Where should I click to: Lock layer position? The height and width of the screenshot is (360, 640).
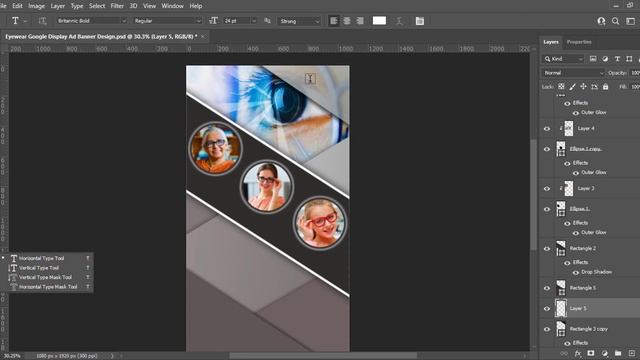[583, 87]
